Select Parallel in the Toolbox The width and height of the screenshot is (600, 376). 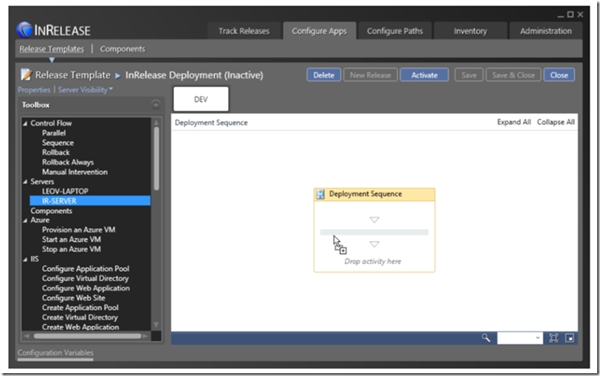click(x=54, y=133)
